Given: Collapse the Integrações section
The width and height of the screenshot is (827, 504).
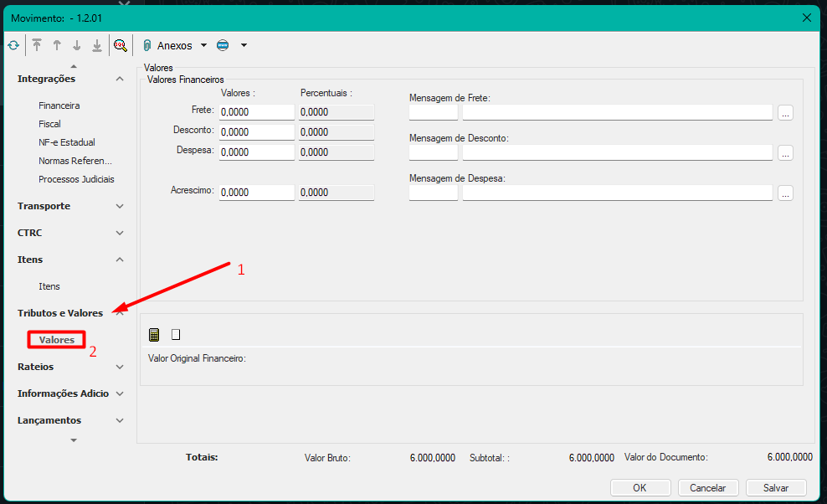Looking at the screenshot, I should tap(120, 79).
